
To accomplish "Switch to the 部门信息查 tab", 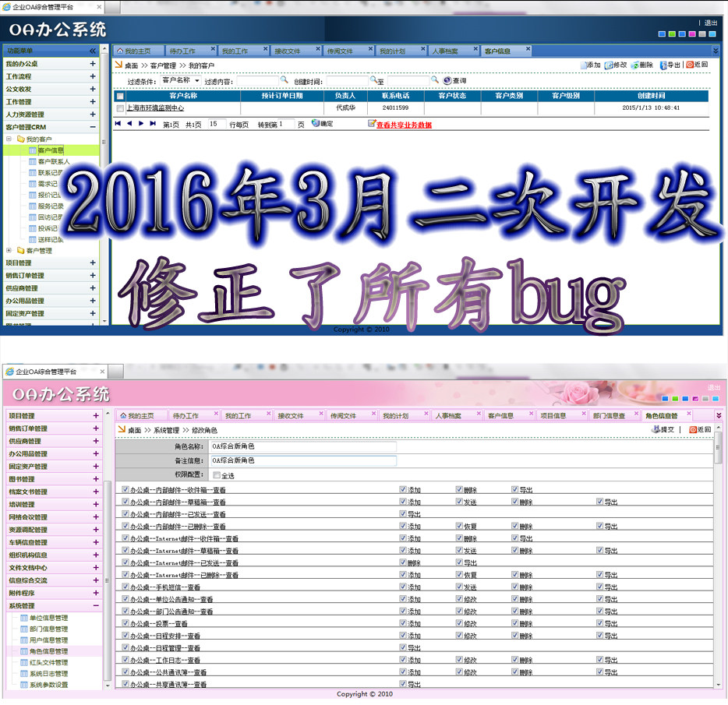I will click(x=609, y=416).
